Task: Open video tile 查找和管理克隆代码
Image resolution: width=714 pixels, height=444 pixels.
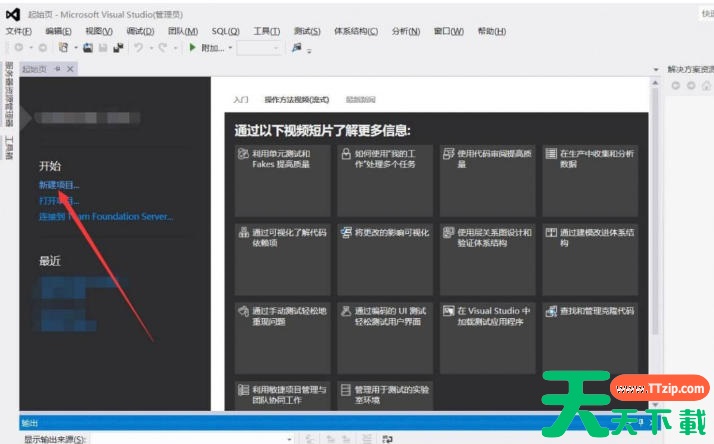Action: pos(590,338)
